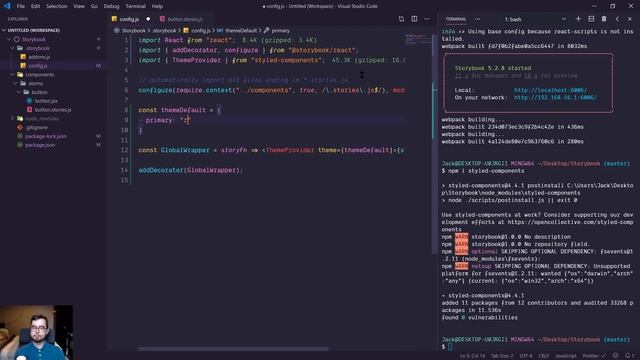640x360 pixels.
Task: Click the line and column status entry
Action: click(x=472, y=356)
